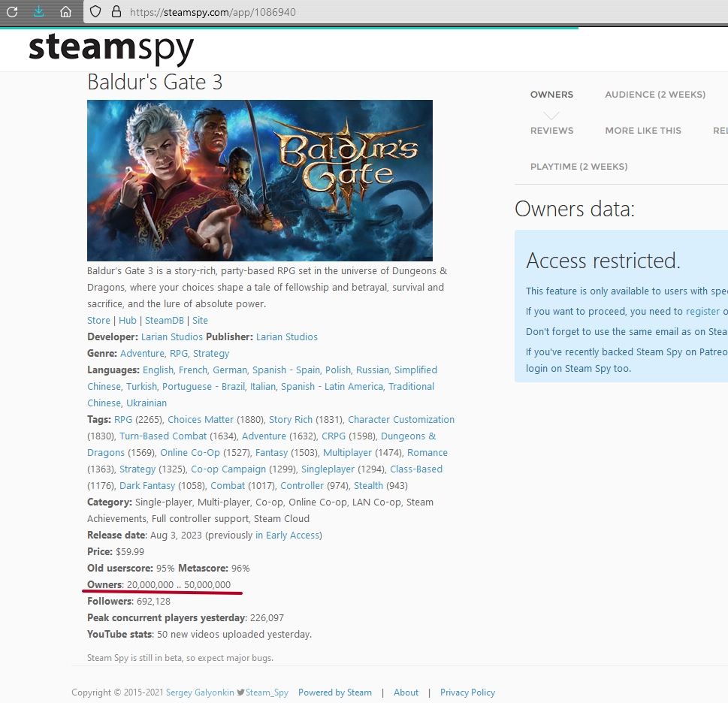Switch to Audience (2 weeks) tab
Screen dimensions: 728x703
tap(655, 95)
